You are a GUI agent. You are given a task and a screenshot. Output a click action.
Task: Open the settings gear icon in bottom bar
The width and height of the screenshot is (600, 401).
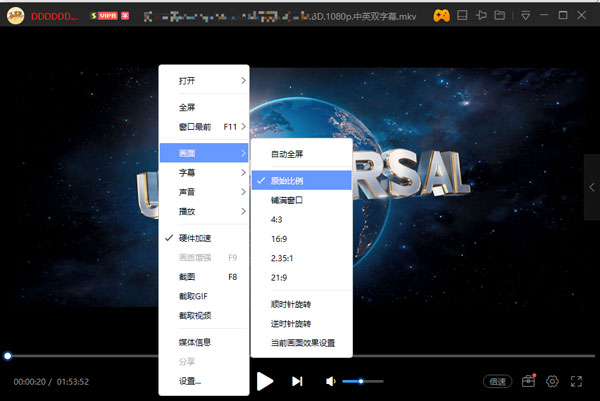point(552,381)
